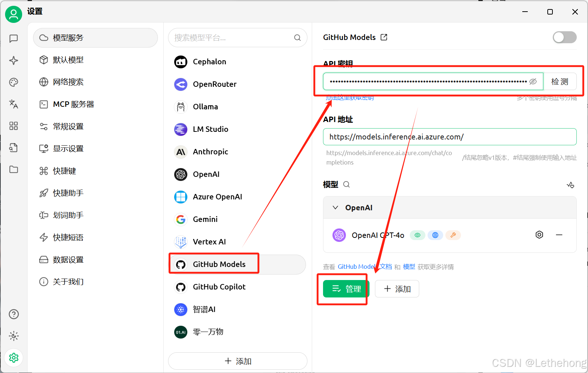Screen dimensions: 588x373
Task: Click 添加 button below provider list
Action: tap(238, 361)
